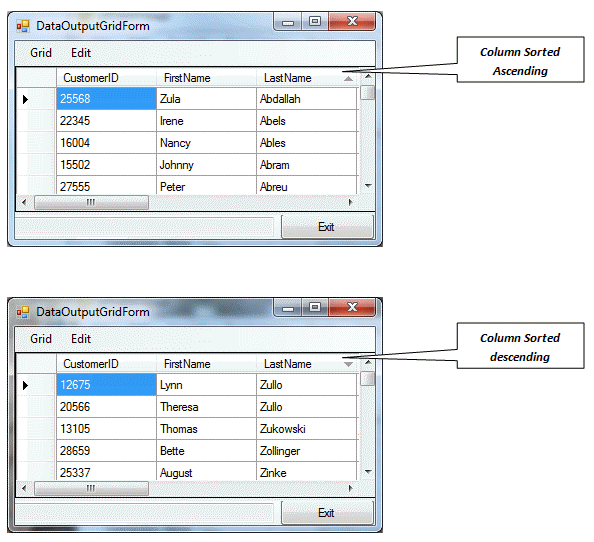Select cell Lynn
This screenshot has width=594, height=542.
206,385
